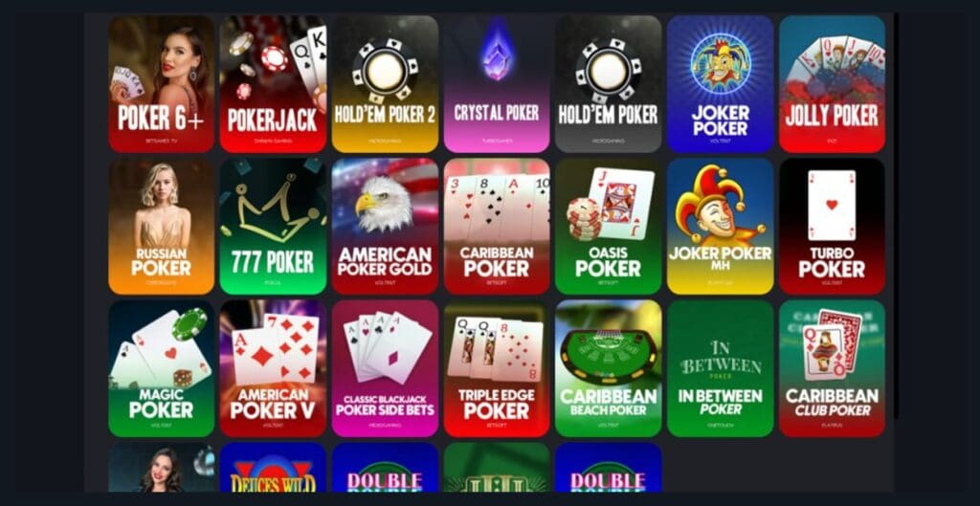Select the Hold'em Poker 2 game

tap(385, 84)
